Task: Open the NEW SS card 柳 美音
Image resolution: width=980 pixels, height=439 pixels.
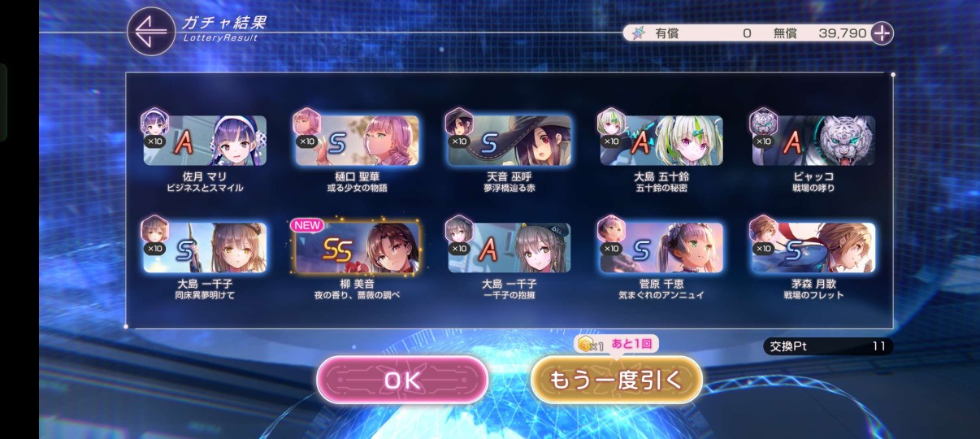Action: (x=358, y=247)
